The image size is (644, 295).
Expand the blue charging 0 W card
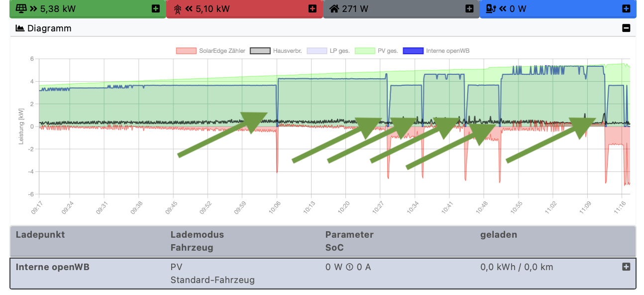[626, 8]
